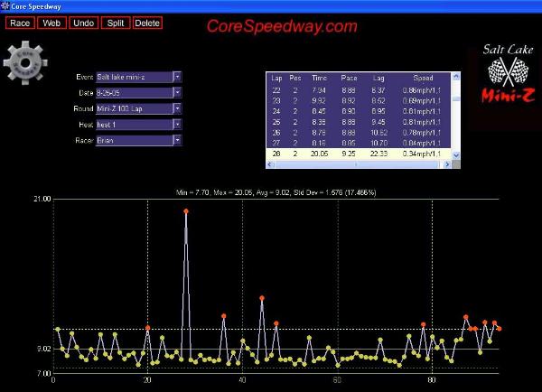Image resolution: width=542 pixels, height=392 pixels.
Task: Click the Pace column header
Action: [349, 78]
